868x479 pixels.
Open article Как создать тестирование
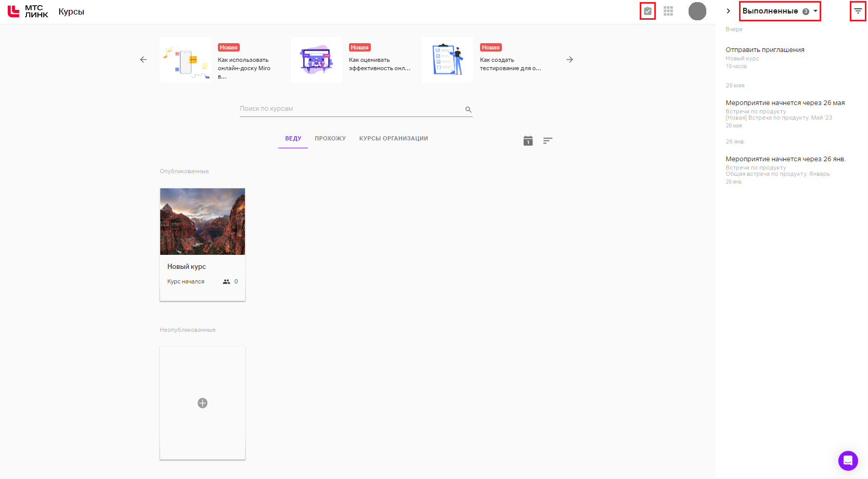pos(510,64)
